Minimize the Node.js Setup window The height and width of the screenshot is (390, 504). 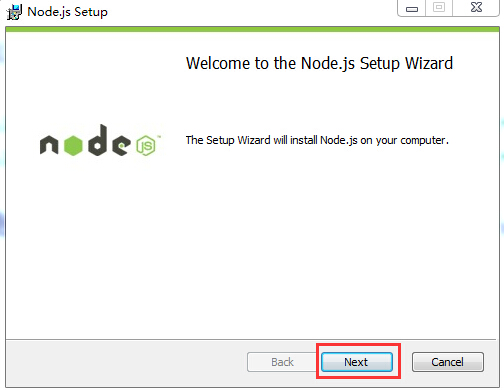(412, 8)
